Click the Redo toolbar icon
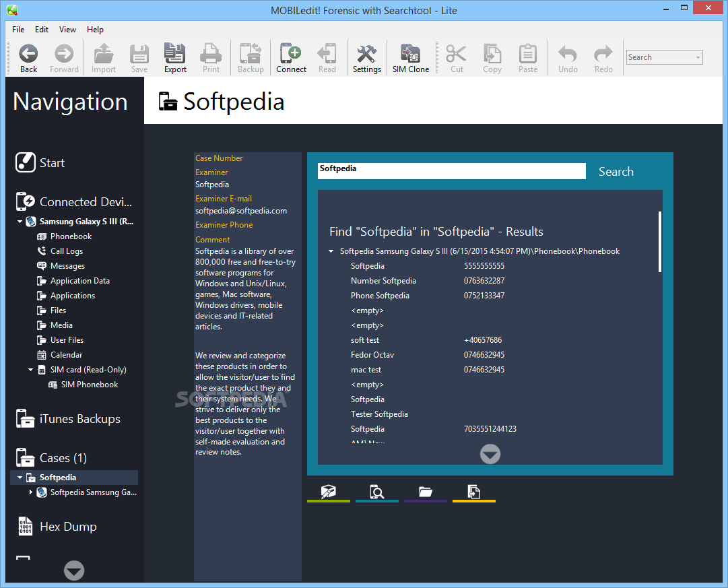The image size is (728, 588). pos(603,59)
